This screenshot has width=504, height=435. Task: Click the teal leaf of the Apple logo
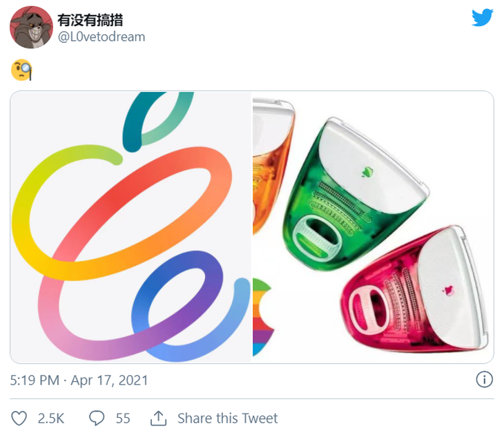coord(157,121)
